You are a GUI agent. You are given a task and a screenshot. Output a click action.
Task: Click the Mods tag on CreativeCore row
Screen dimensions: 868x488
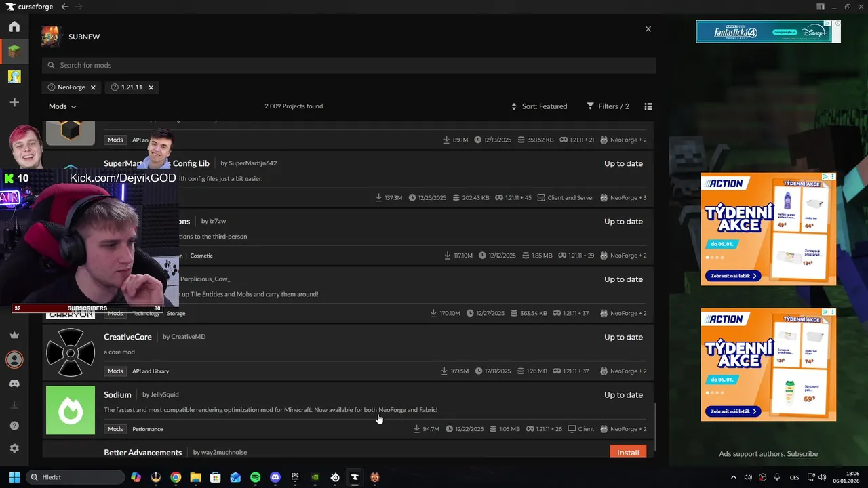[x=115, y=371]
